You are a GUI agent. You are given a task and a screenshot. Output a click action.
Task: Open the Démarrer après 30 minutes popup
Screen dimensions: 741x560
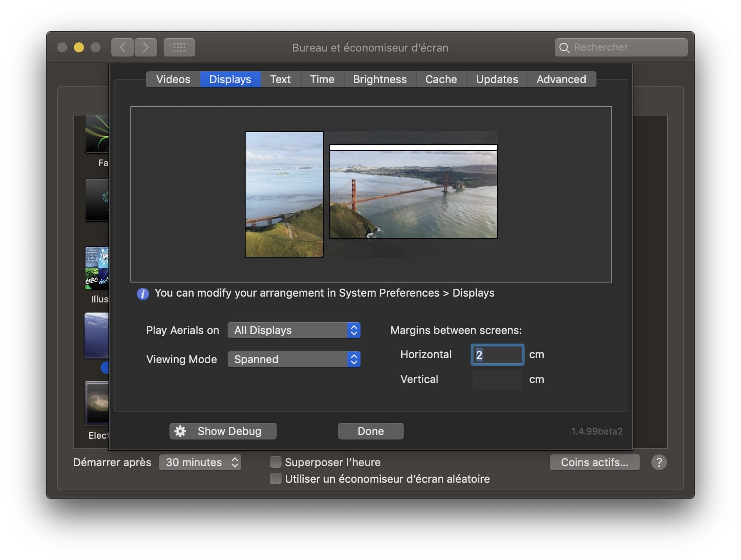[200, 462]
